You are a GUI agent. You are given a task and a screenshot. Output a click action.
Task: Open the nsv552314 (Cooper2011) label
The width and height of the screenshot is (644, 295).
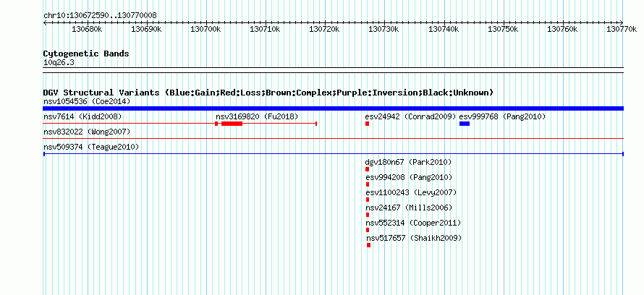tap(414, 223)
